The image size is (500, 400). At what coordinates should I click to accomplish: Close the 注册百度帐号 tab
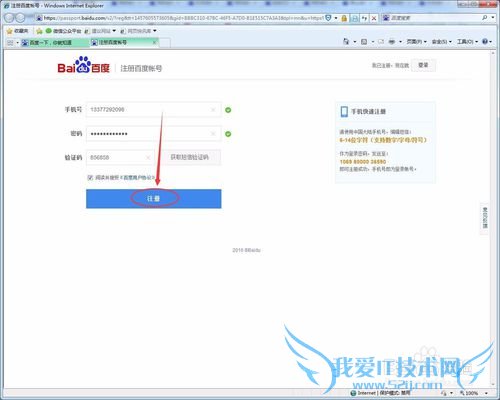click(154, 43)
